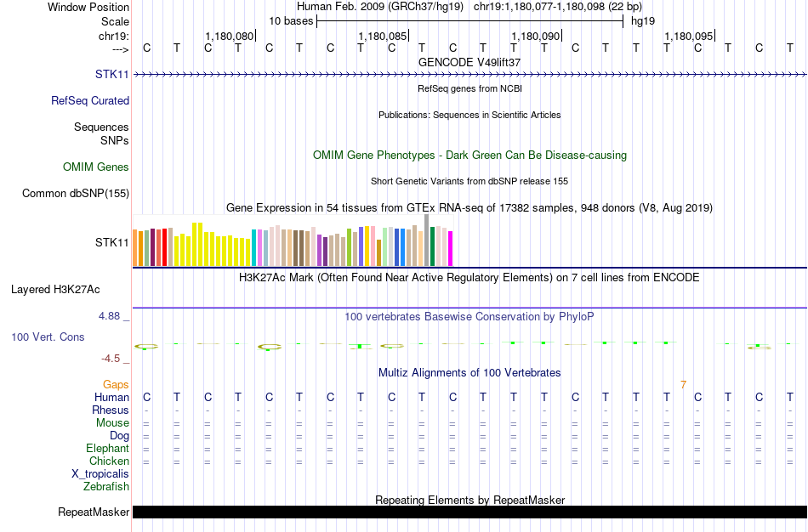The width and height of the screenshot is (808, 532).
Task: Click the Scale track label
Action: (115, 21)
